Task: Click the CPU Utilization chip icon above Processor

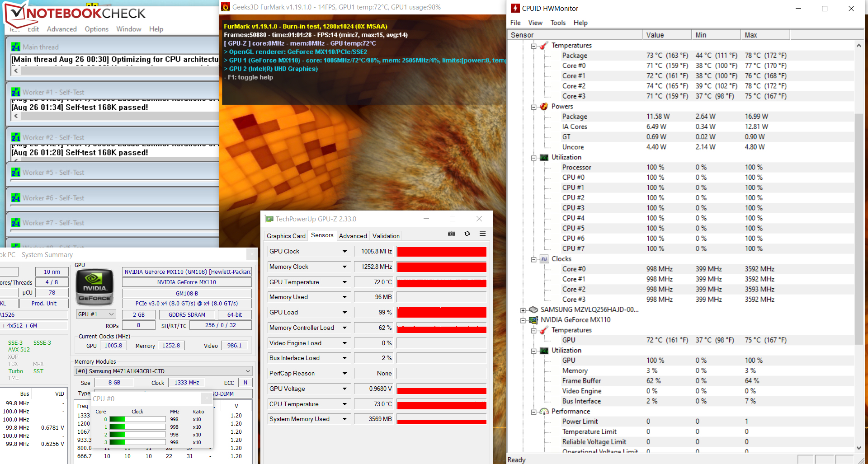Action: [544, 157]
